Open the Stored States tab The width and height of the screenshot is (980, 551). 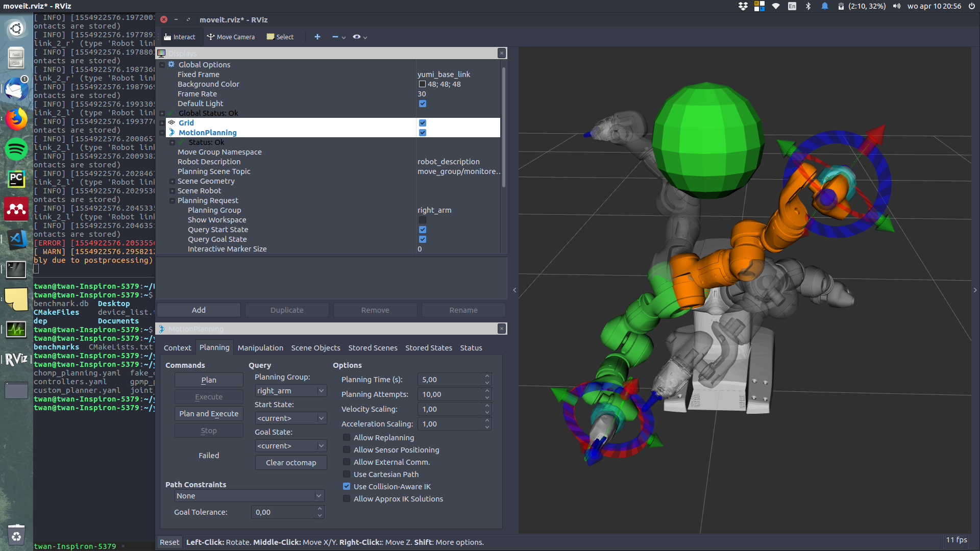point(428,348)
